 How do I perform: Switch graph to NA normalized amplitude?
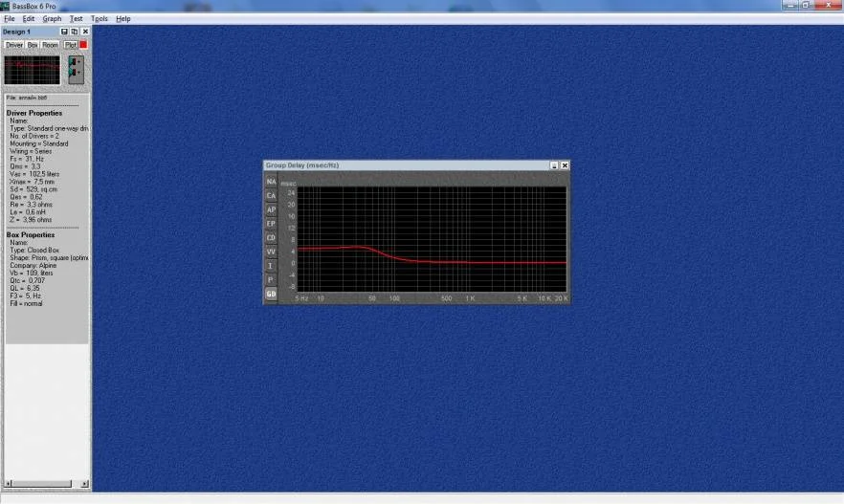271,182
